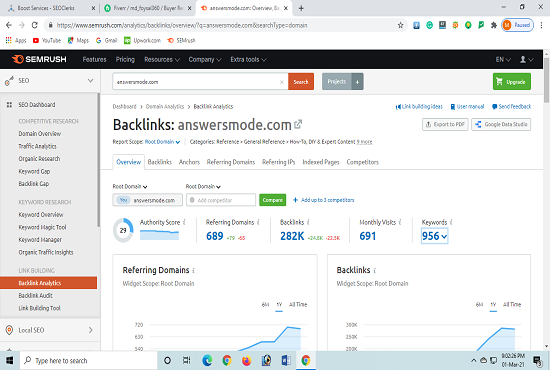Click the Backlinks widget info icon
This screenshot has width=550, height=370.
tap(375, 270)
